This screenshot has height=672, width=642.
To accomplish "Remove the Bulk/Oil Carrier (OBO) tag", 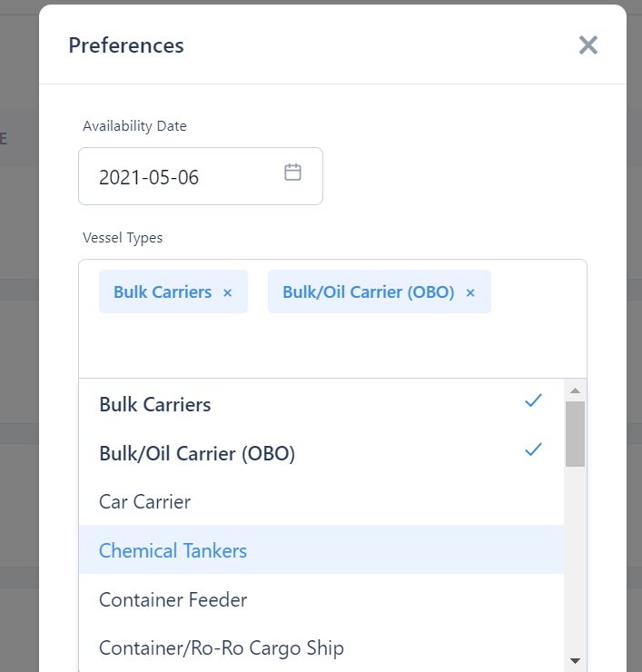I will [x=470, y=292].
